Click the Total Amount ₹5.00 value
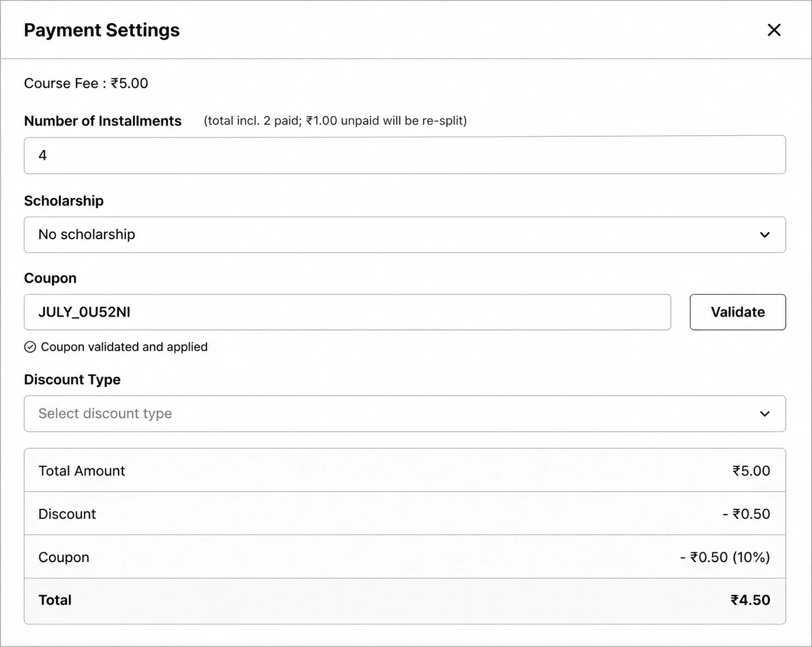 pos(751,471)
